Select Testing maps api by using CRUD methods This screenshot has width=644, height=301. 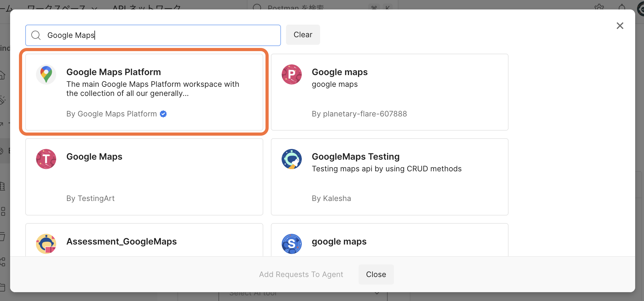coord(386,169)
